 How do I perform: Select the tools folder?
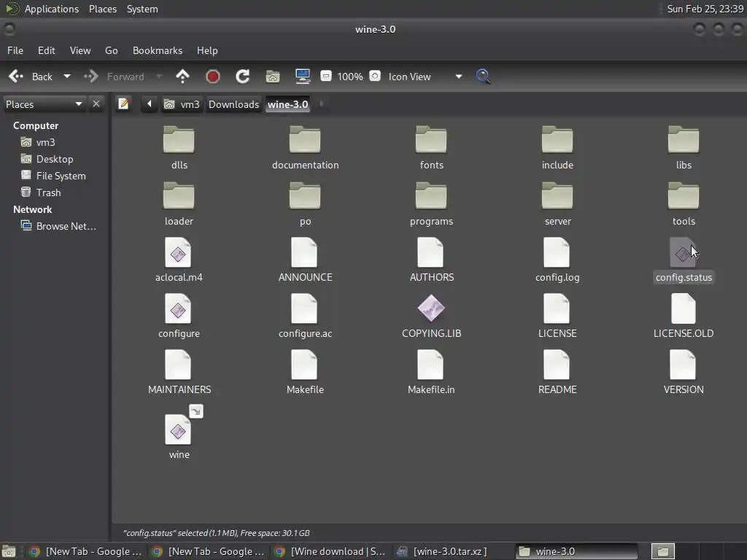(x=683, y=204)
